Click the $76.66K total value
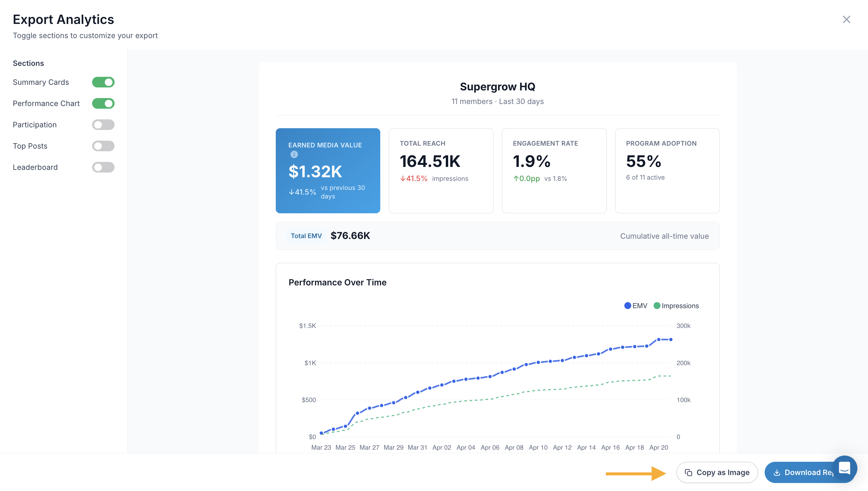This screenshot has width=868, height=491. (x=350, y=236)
